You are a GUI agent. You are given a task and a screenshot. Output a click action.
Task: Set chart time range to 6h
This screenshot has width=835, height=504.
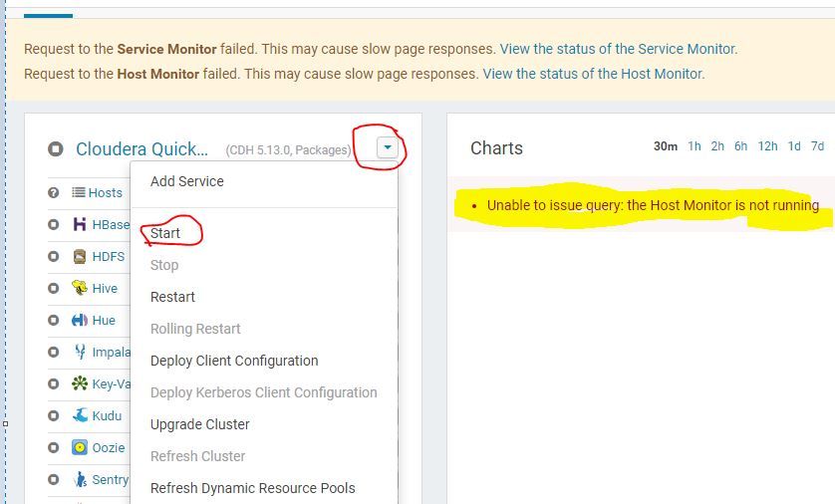[740, 146]
